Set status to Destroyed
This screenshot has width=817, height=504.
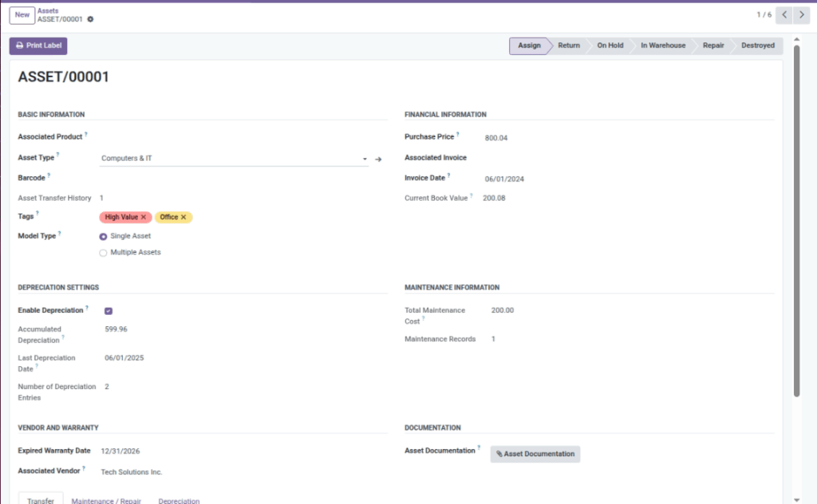pos(758,45)
